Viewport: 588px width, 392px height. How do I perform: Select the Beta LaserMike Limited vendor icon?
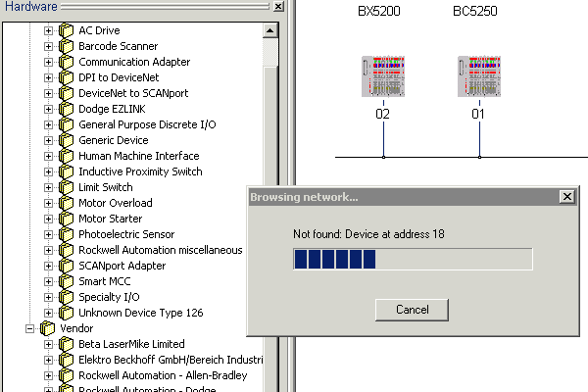pos(66,344)
